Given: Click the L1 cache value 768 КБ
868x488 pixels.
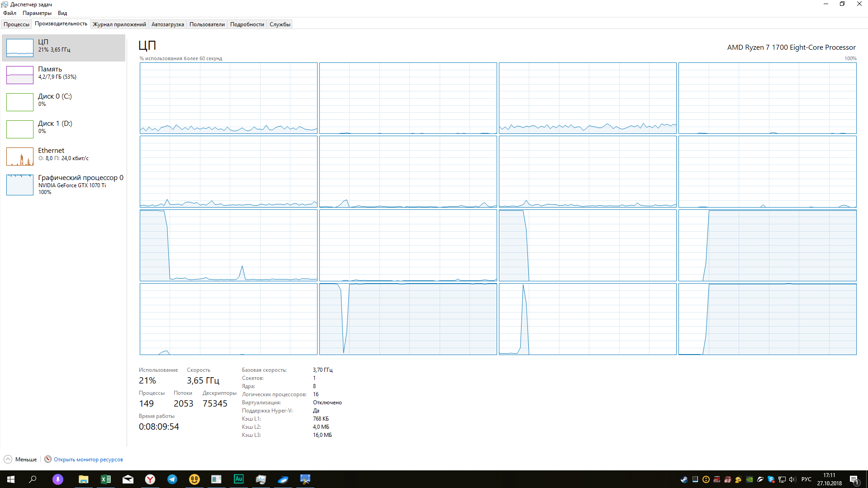Looking at the screenshot, I should click(x=321, y=419).
